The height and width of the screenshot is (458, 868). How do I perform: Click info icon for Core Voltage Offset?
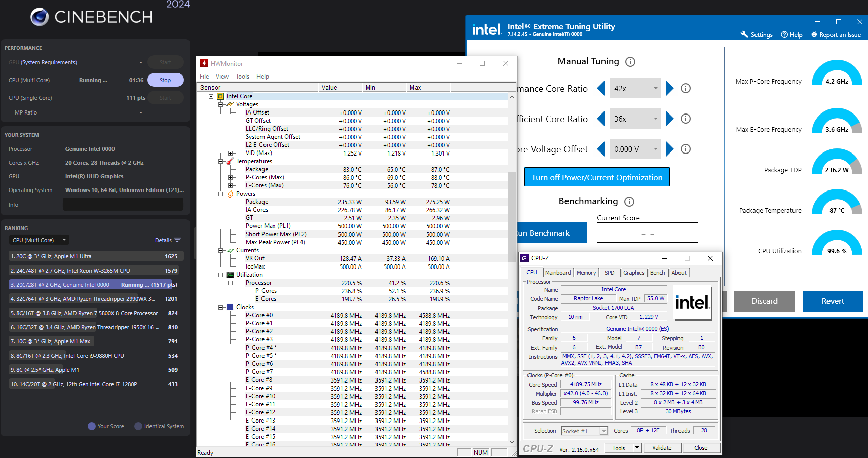point(686,149)
